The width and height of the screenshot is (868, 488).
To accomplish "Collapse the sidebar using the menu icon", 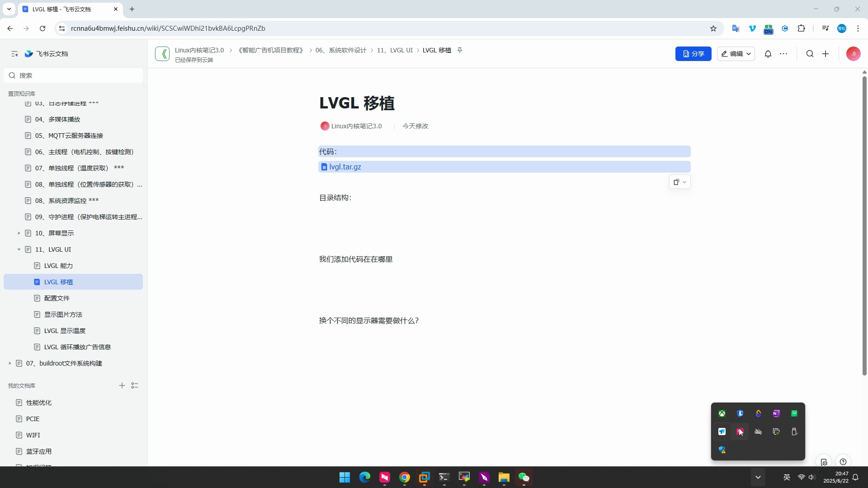I will point(14,54).
